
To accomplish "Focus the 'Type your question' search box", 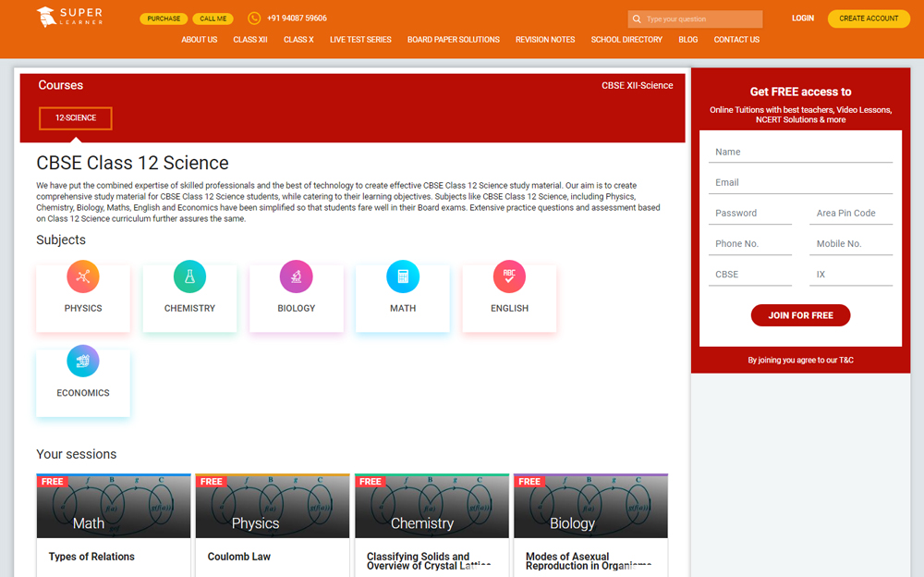I will coord(696,18).
